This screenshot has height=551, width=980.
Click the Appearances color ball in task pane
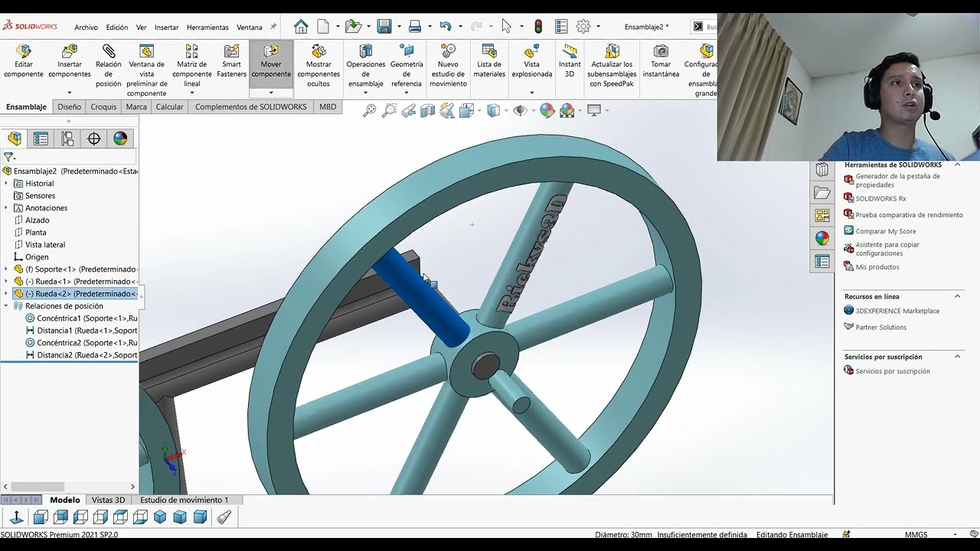(x=822, y=239)
